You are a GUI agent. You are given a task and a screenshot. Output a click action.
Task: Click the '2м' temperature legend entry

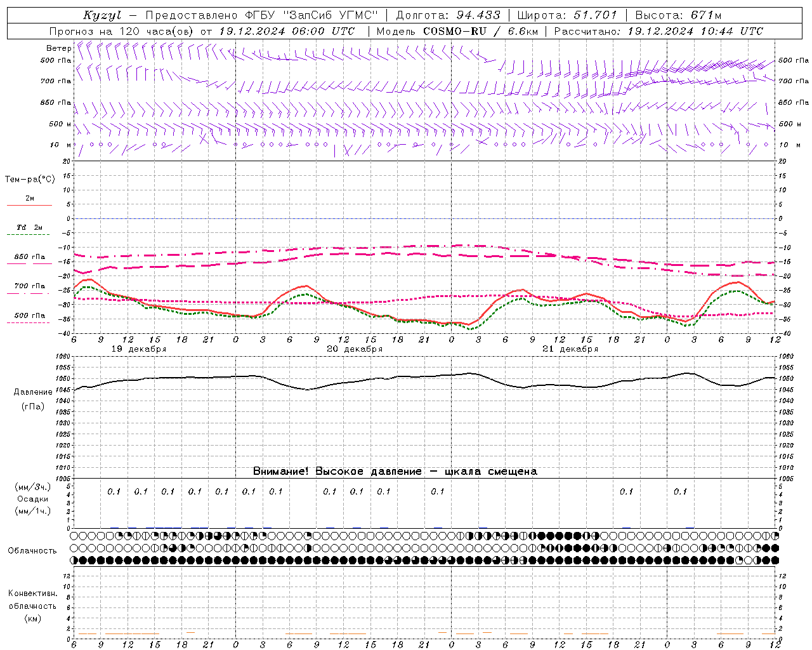pos(30,199)
